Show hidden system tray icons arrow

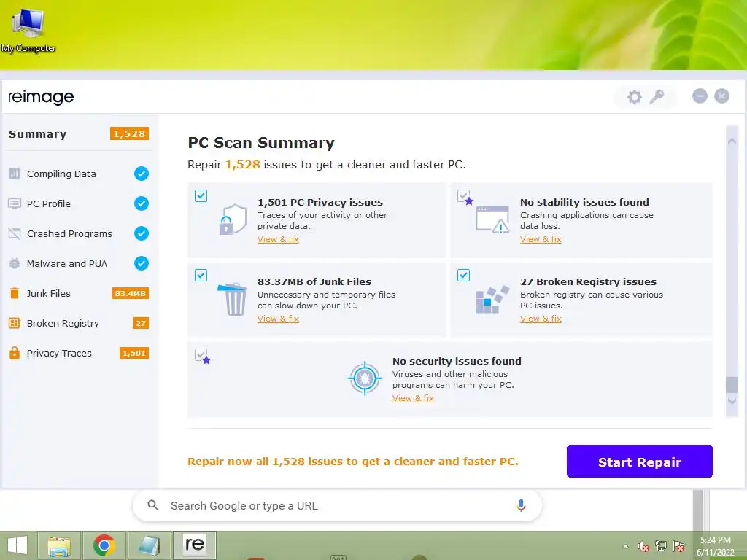[x=625, y=546]
